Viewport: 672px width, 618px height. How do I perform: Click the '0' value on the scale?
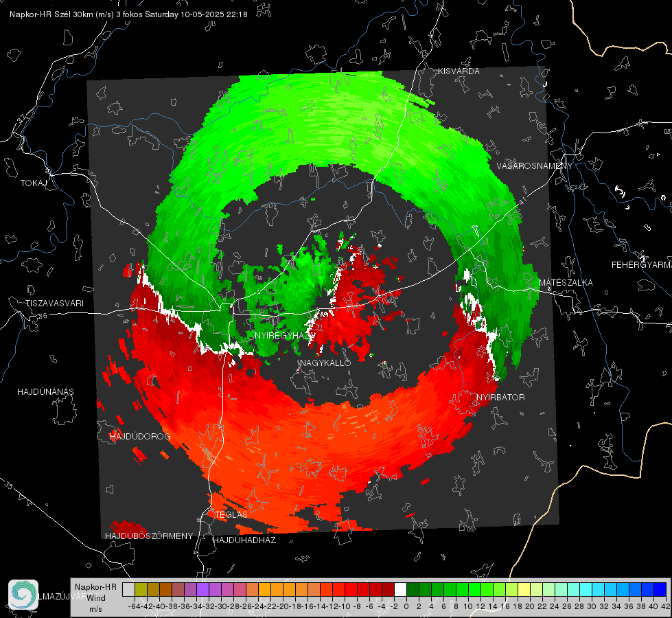click(406, 606)
